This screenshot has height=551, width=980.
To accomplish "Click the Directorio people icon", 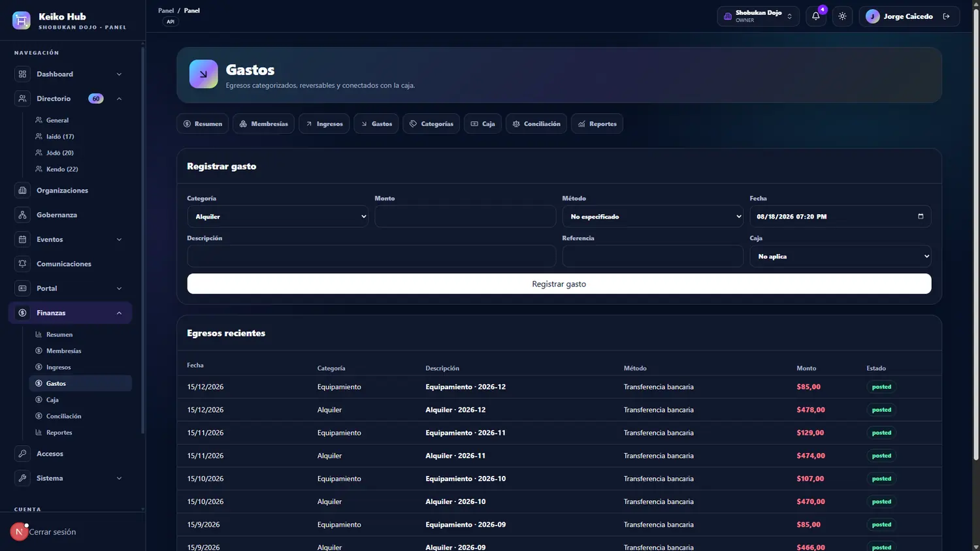I will [23, 99].
